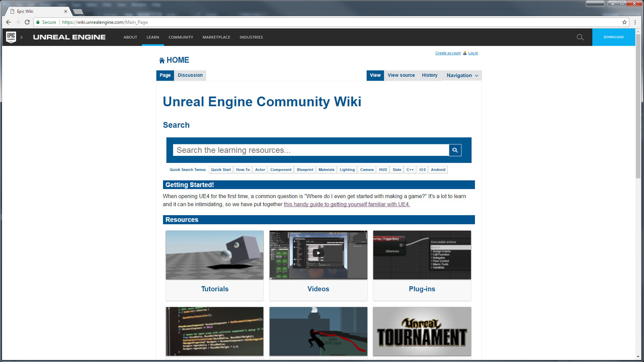Open the INDUSTRIES menu

click(251, 37)
